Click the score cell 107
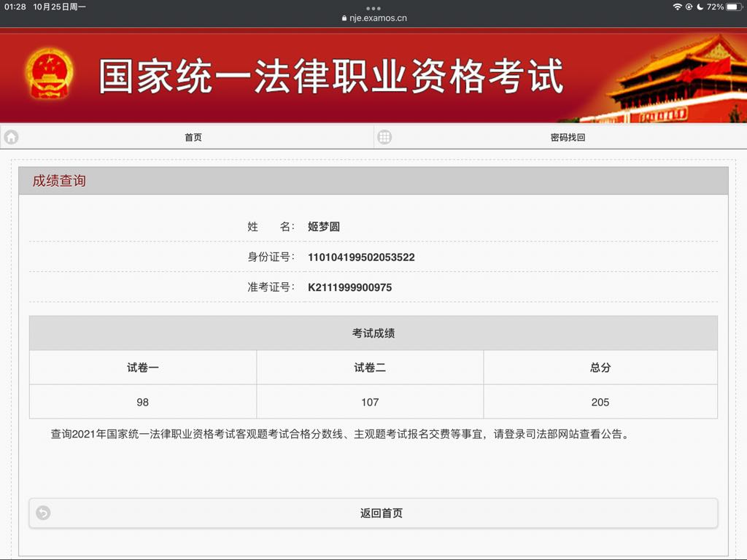This screenshot has height=560, width=747. coord(370,402)
